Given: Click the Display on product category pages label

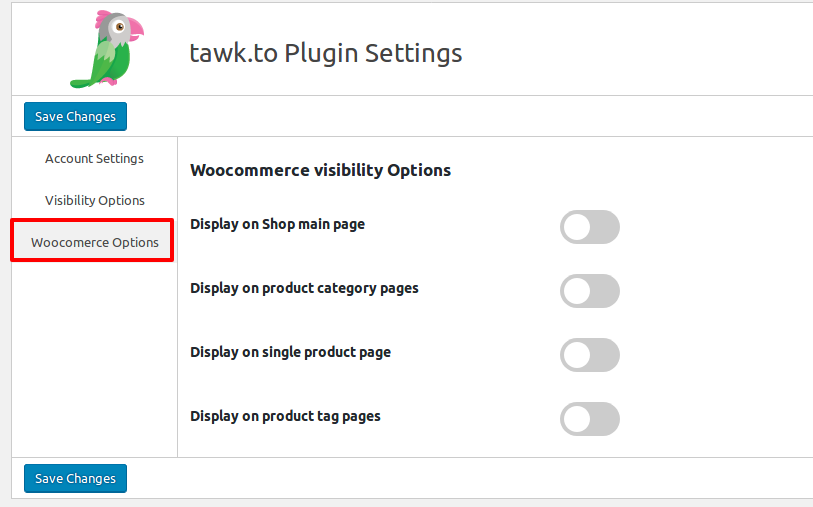Looking at the screenshot, I should click(304, 288).
